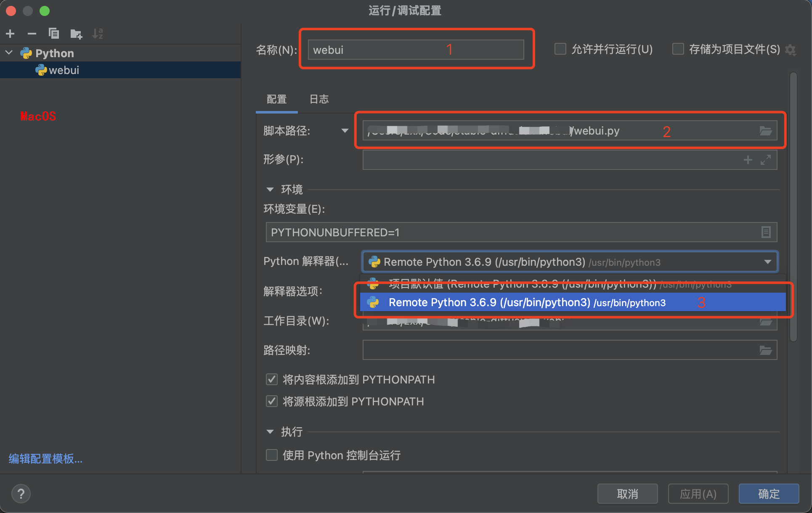Collapse the Python configurations tree node
This screenshot has width=812, height=513.
[x=9, y=53]
